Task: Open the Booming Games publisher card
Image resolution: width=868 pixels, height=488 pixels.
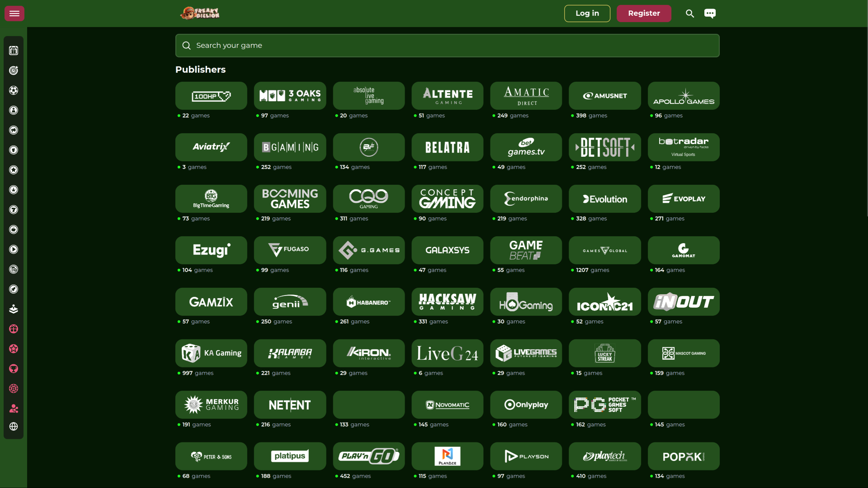Action: pyautogui.click(x=290, y=199)
